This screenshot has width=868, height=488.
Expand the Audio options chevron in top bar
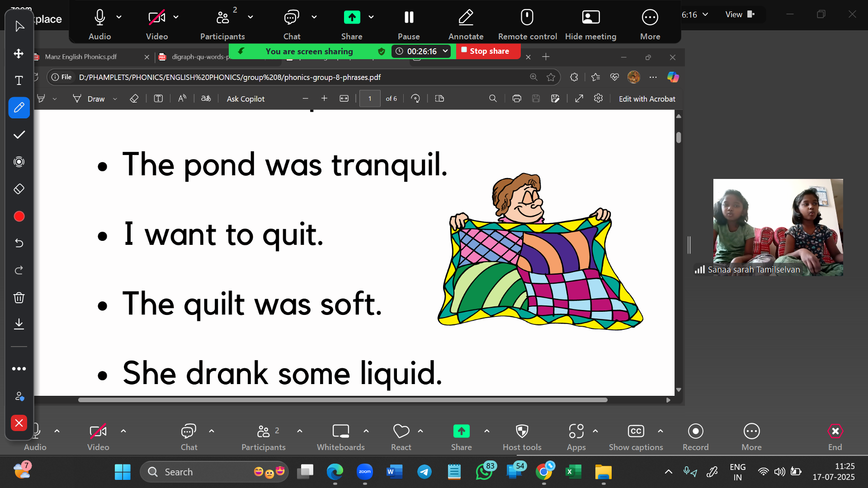119,17
